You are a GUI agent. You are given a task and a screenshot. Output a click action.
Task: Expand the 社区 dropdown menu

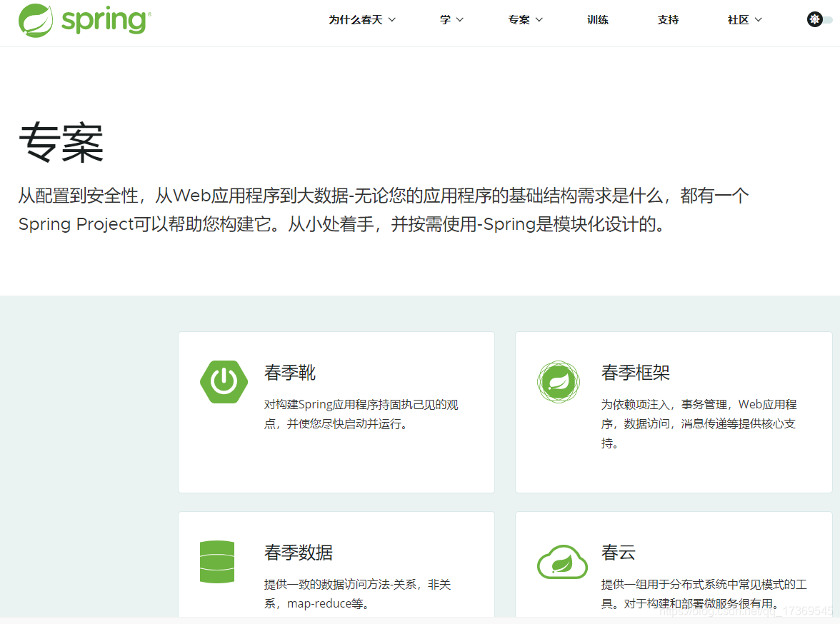pyautogui.click(x=744, y=20)
